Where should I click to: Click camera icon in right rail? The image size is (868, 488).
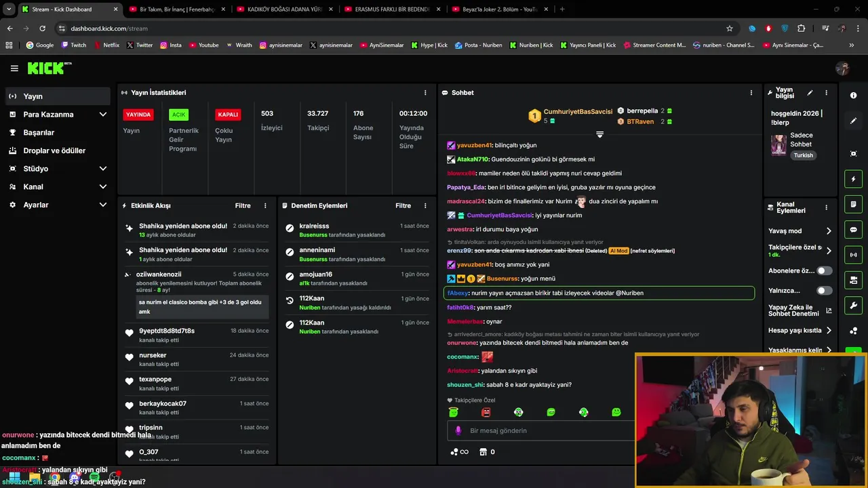coord(853,280)
